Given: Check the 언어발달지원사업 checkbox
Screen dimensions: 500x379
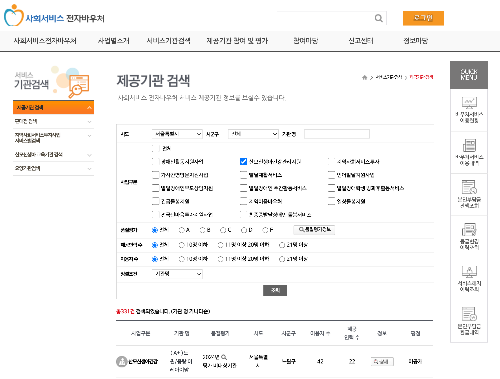Looking at the screenshot, I should [331, 175].
